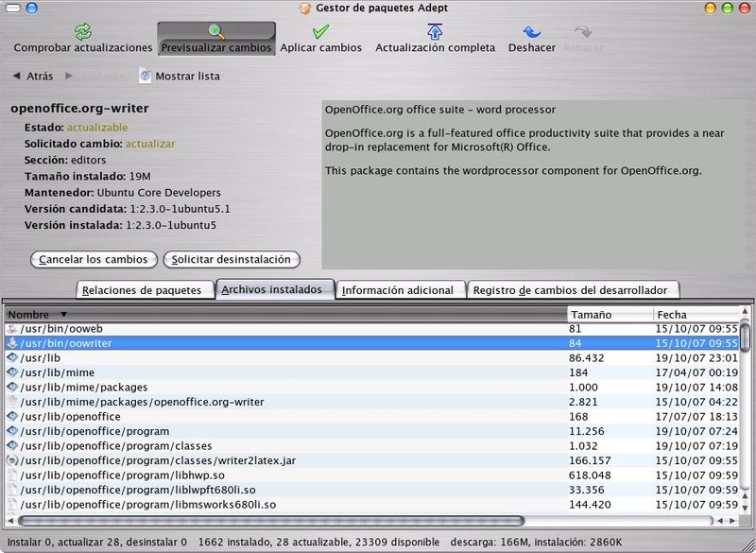This screenshot has height=553, width=756.
Task: Click the icon next to /usr/bin/oowriter
Action: [12, 343]
